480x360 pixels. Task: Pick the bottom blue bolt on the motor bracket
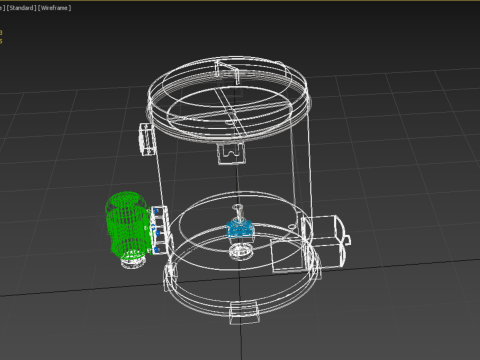156,249
